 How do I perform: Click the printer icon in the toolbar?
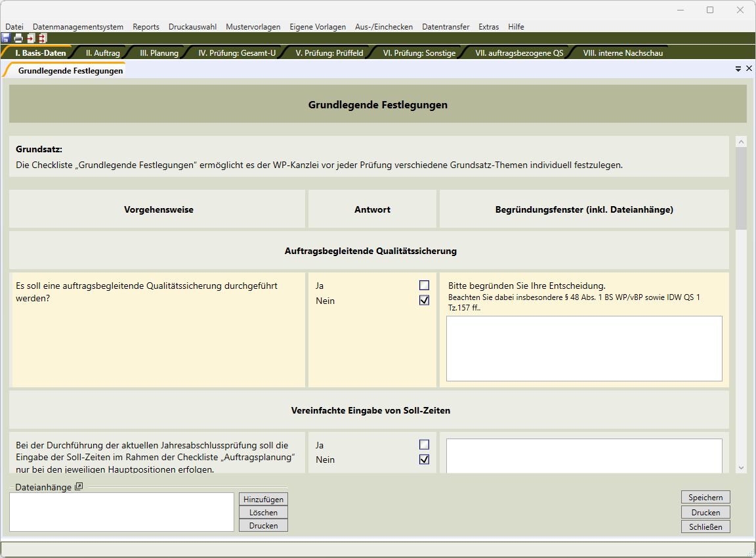[18, 38]
